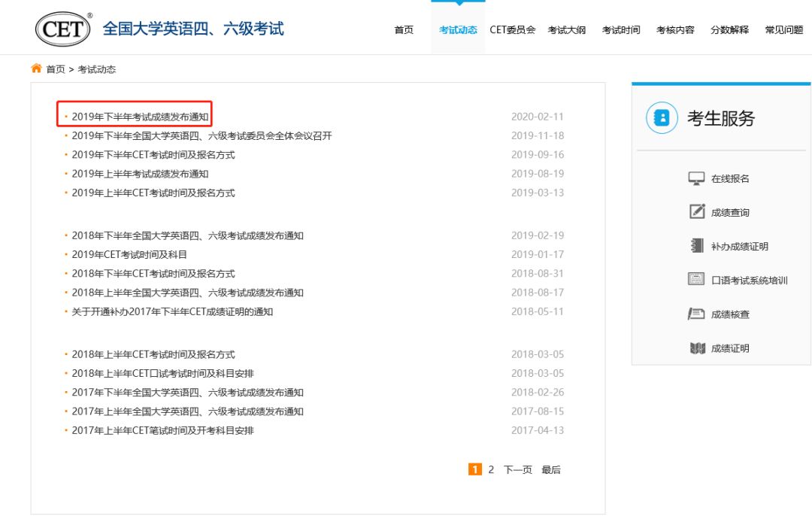Open the 考核内容 menu item
Screen dimensions: 812x516
tap(674, 30)
